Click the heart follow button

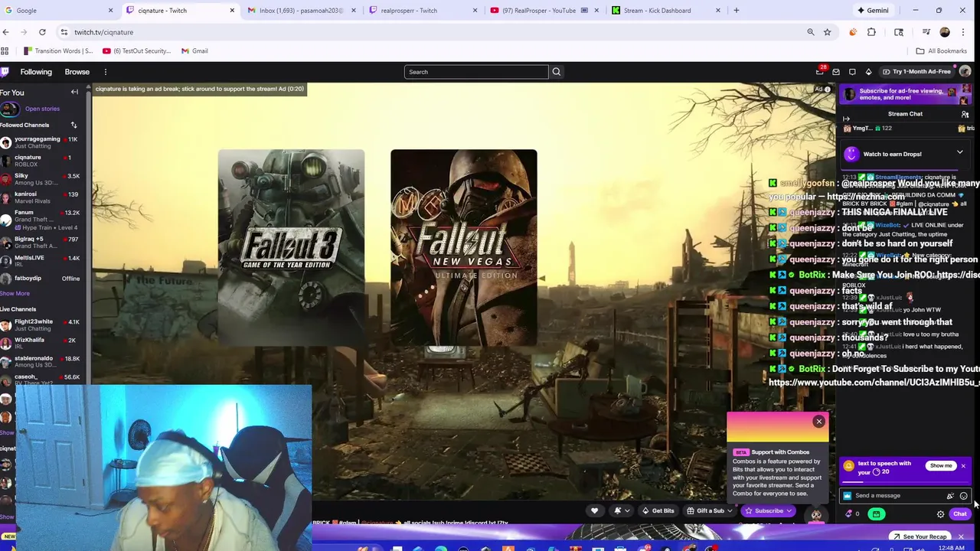pyautogui.click(x=594, y=510)
